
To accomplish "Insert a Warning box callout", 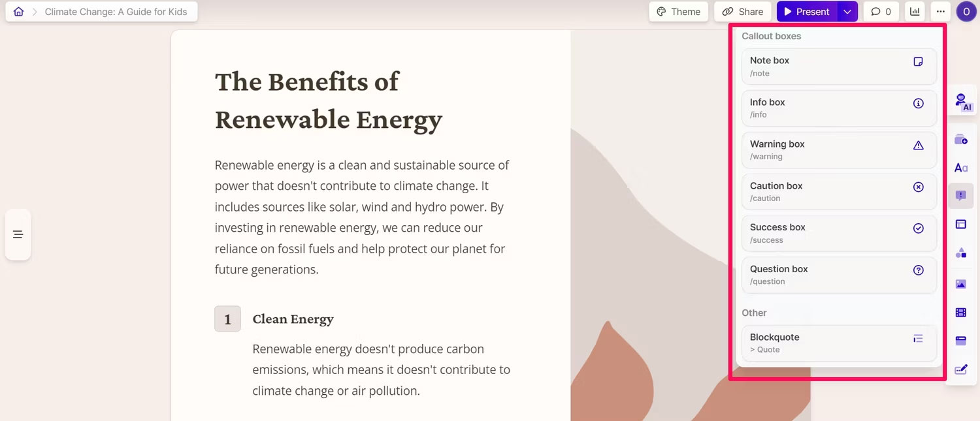I will point(839,150).
